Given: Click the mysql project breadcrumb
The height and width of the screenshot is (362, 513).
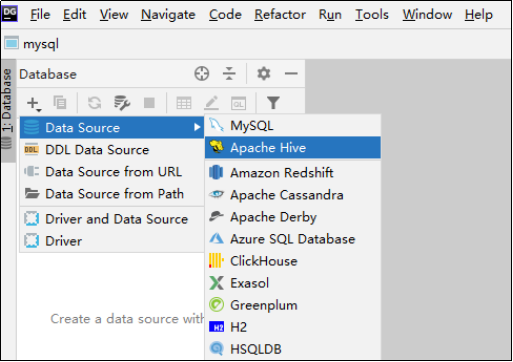Looking at the screenshot, I should pyautogui.click(x=32, y=44).
